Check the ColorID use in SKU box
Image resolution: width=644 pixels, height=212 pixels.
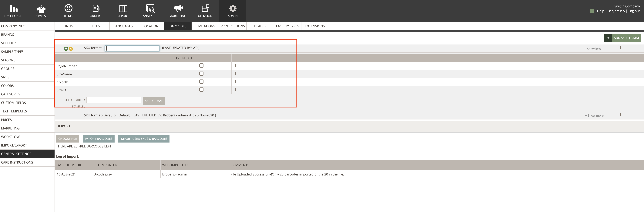pos(201,82)
